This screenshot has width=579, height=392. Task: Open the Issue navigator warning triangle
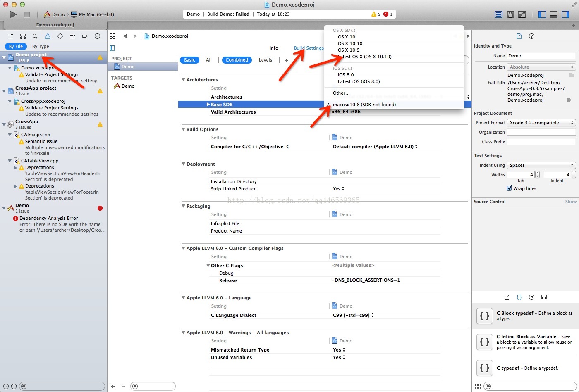point(48,36)
